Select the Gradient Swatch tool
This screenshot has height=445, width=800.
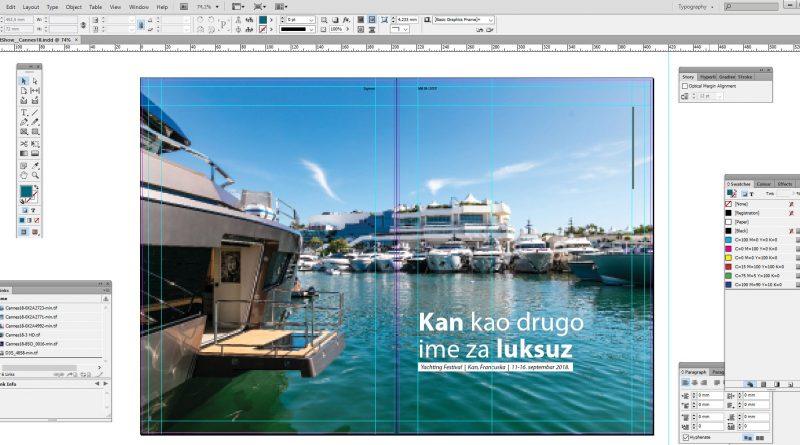click(23, 153)
